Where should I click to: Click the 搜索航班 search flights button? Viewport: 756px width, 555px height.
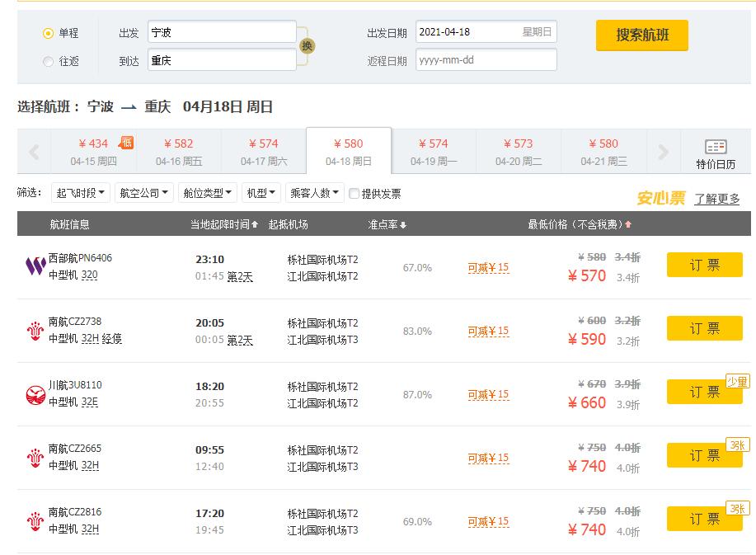click(642, 36)
